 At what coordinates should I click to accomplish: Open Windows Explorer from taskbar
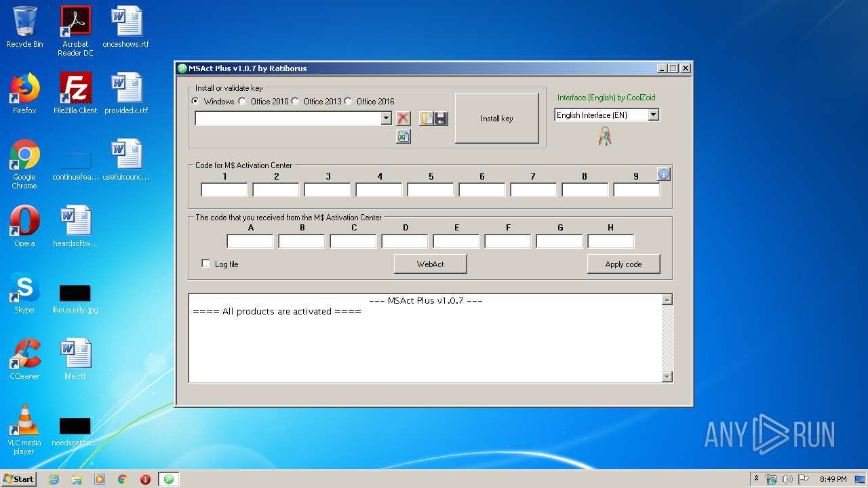77,479
